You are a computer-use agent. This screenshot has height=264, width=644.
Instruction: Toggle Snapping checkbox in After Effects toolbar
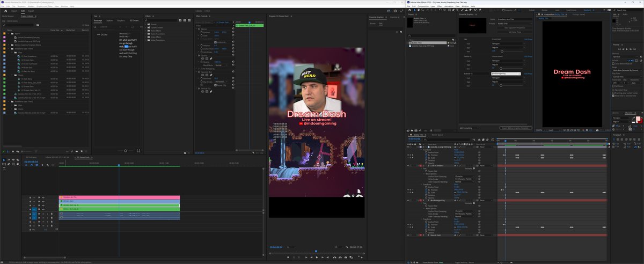503,10
